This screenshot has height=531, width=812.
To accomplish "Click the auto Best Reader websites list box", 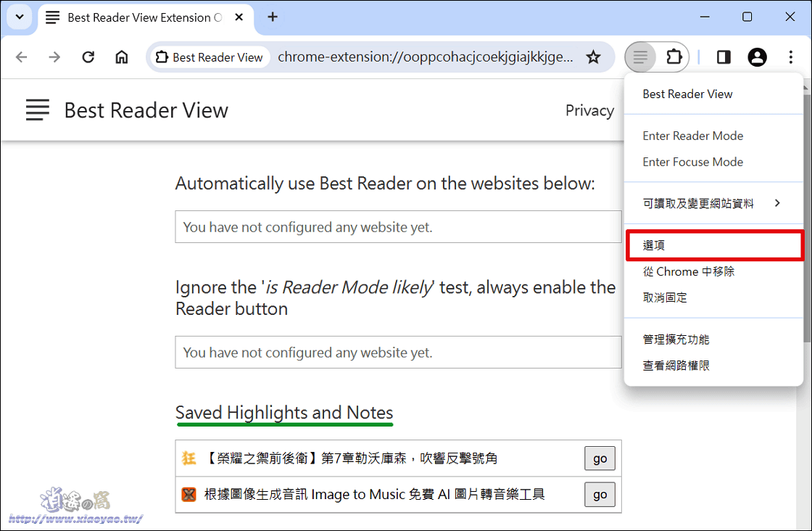I will (398, 227).
